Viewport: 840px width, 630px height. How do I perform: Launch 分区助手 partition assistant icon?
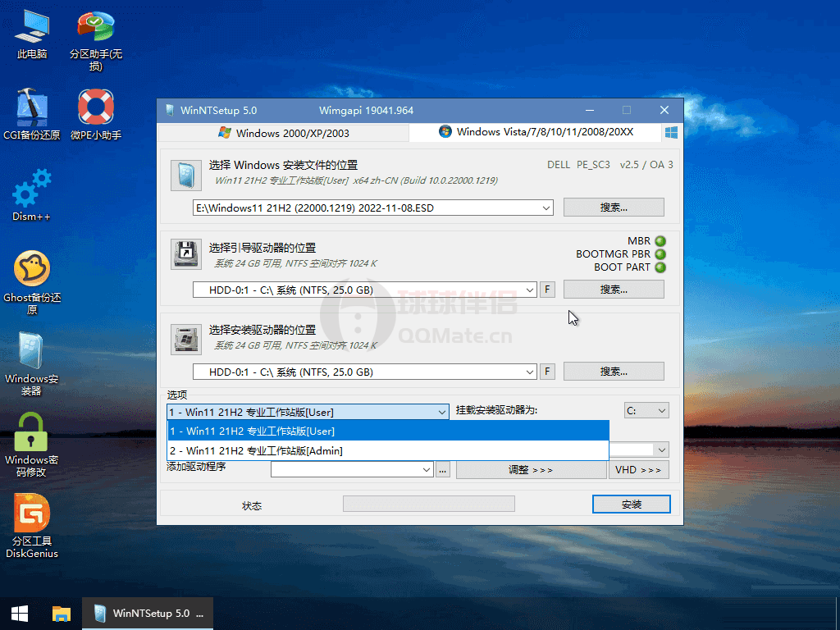pyautogui.click(x=95, y=33)
